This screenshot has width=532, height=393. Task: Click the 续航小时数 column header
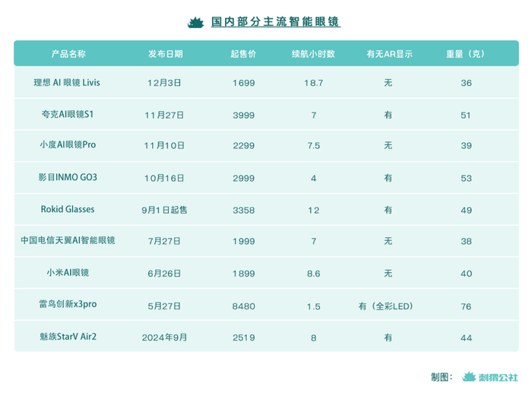(313, 54)
